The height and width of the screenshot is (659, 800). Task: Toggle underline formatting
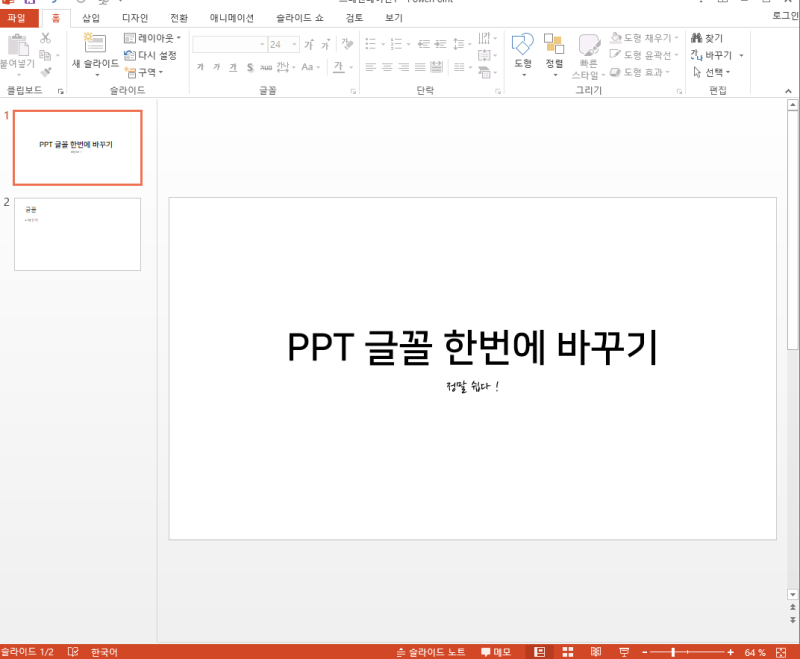233,67
